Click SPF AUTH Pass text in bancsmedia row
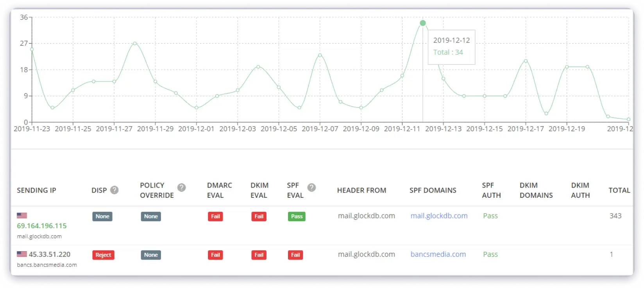 click(490, 254)
